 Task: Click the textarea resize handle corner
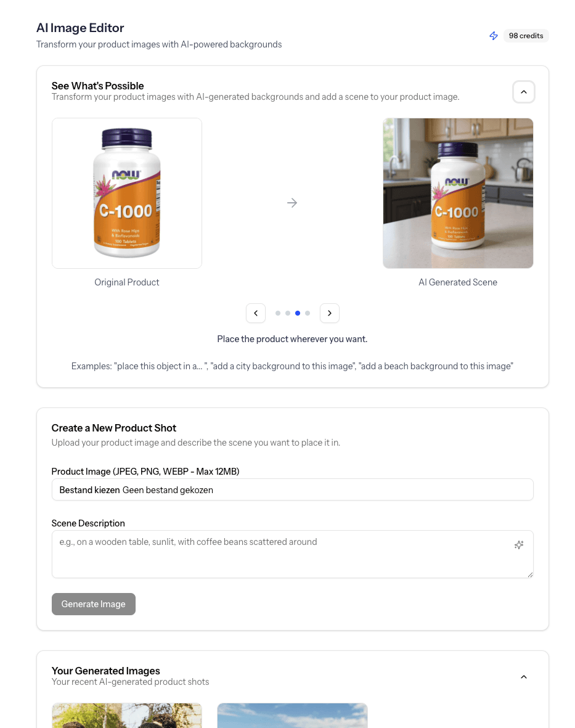tap(530, 575)
